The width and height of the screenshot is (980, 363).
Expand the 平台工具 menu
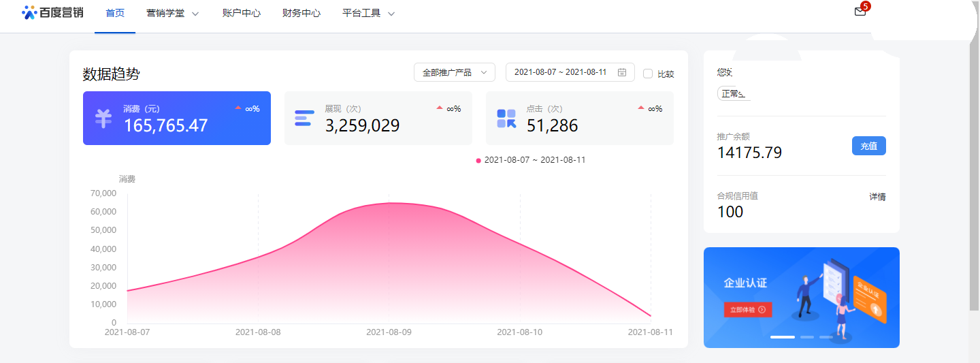coord(368,13)
